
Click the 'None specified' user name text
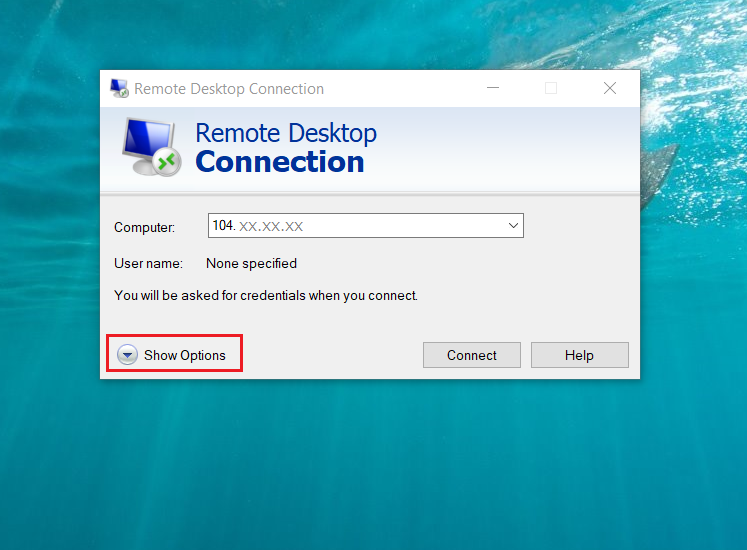coord(252,264)
